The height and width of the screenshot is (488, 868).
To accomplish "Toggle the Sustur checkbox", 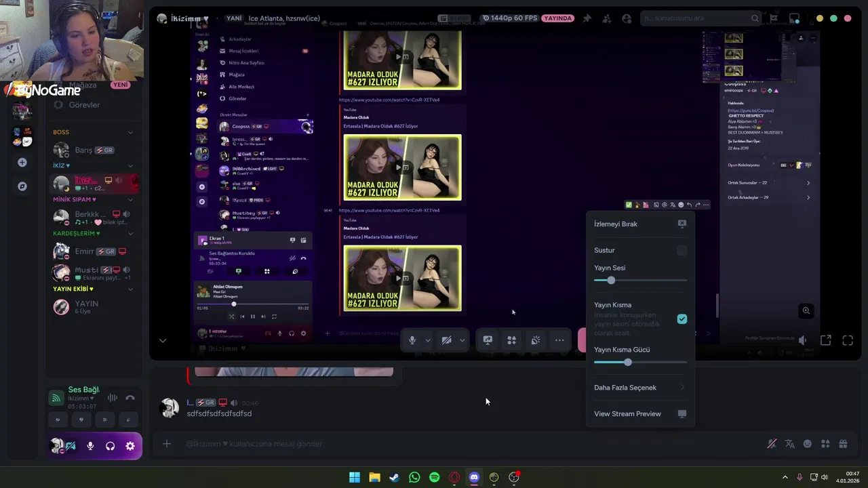I will [x=682, y=251].
